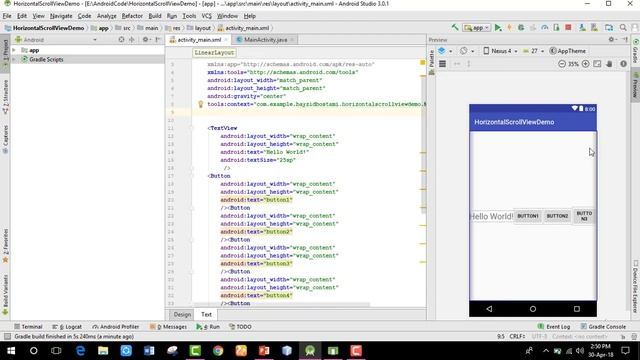Click the layout breadcrumb folder
Screen dimensions: 640x360
[199, 28]
